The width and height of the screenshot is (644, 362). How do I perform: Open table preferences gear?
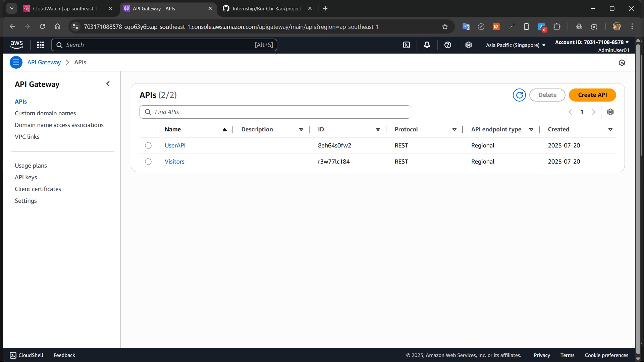[610, 112]
